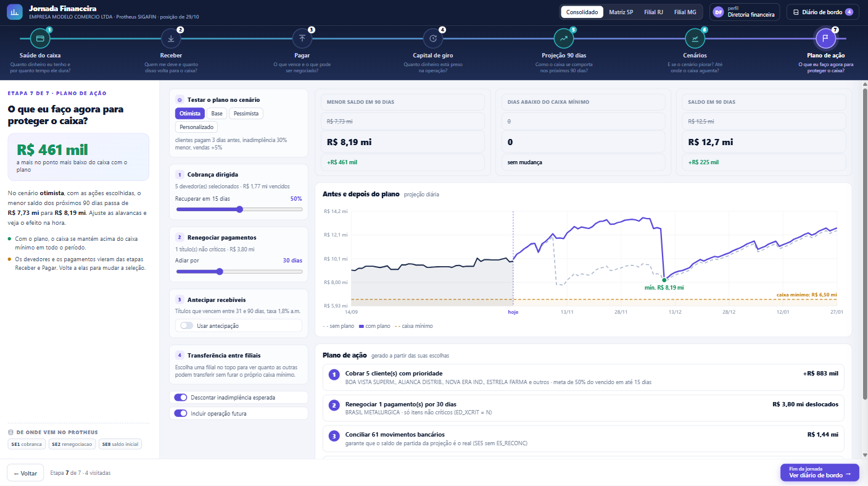Click the Voltar button
This screenshot has height=486, width=868.
[x=25, y=473]
